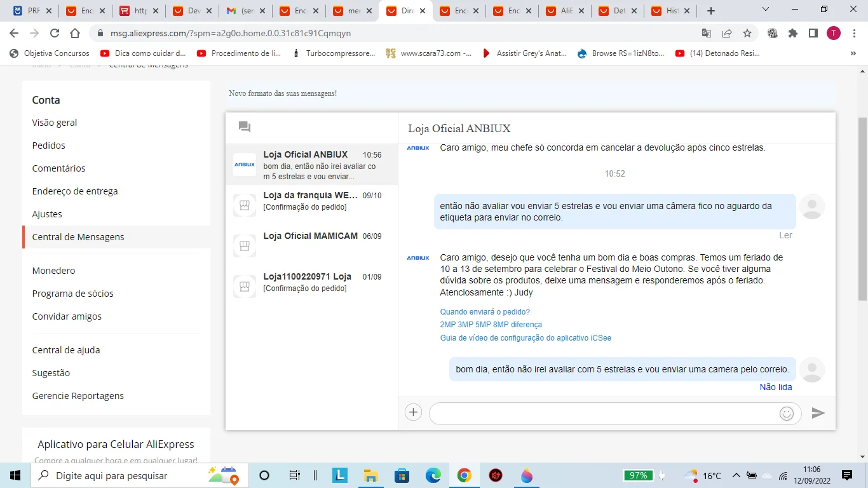Open the taskbar clock showing 11:06
The height and width of the screenshot is (488, 868).
[x=811, y=475]
